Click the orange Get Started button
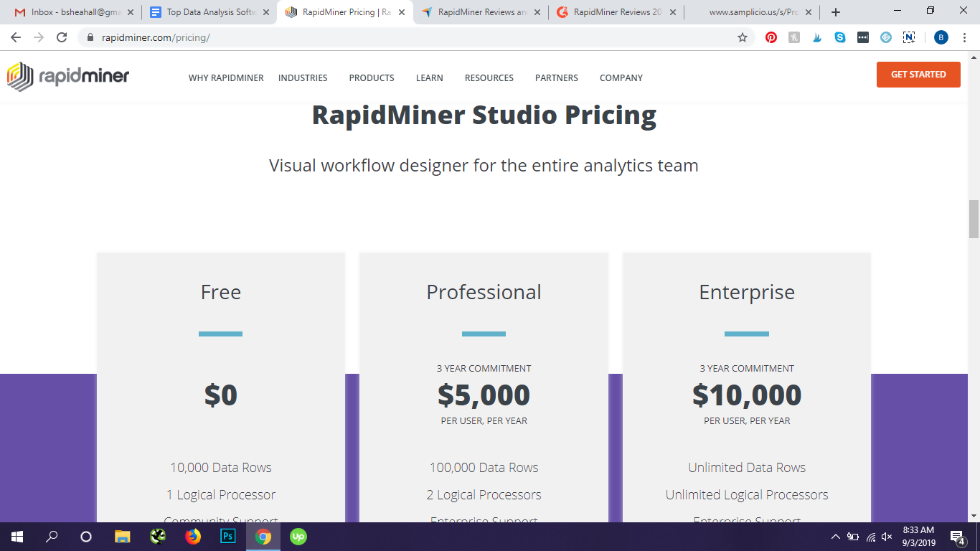Image resolution: width=980 pixels, height=551 pixels. tap(918, 75)
